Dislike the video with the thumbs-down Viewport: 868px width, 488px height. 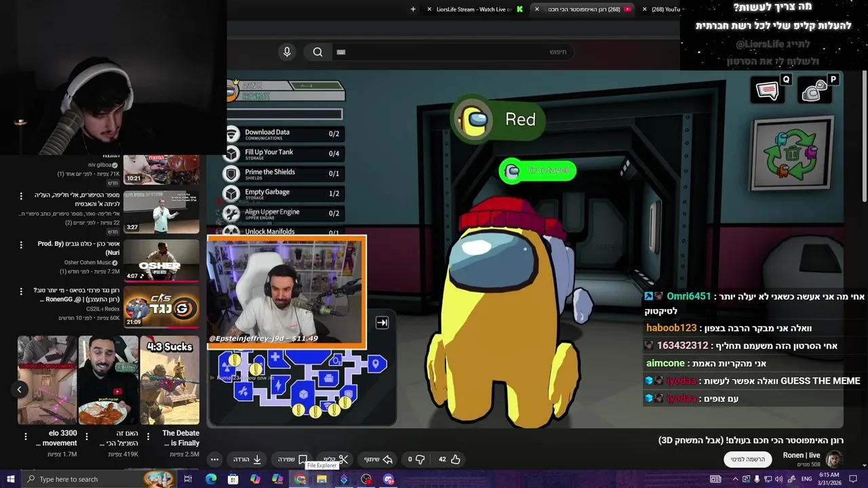click(x=416, y=459)
